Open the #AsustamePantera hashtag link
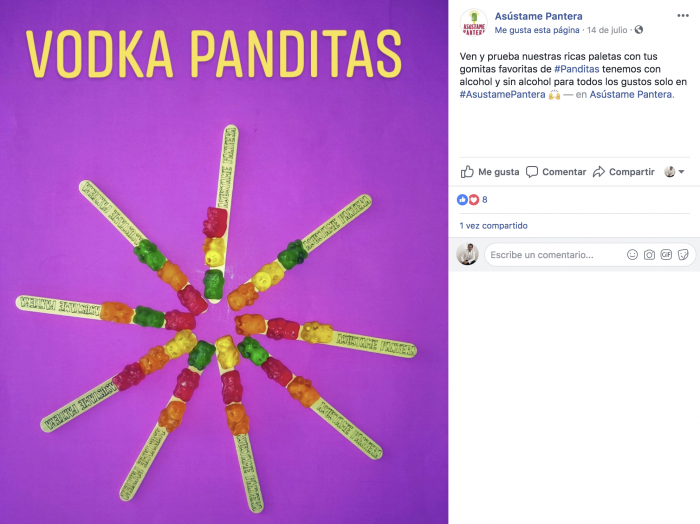This screenshot has height=524, width=700. tap(502, 95)
